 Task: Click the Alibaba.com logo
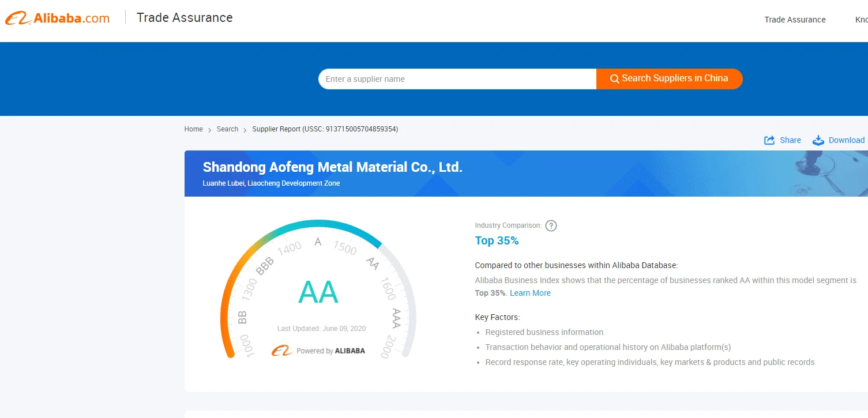(57, 18)
